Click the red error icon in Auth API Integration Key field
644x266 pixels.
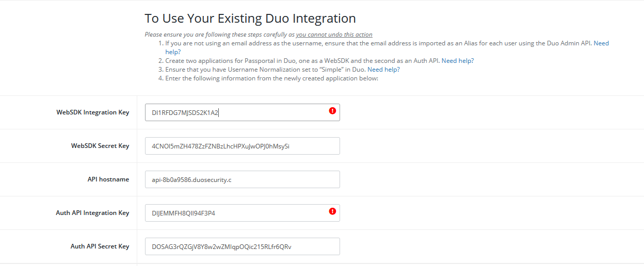click(332, 211)
